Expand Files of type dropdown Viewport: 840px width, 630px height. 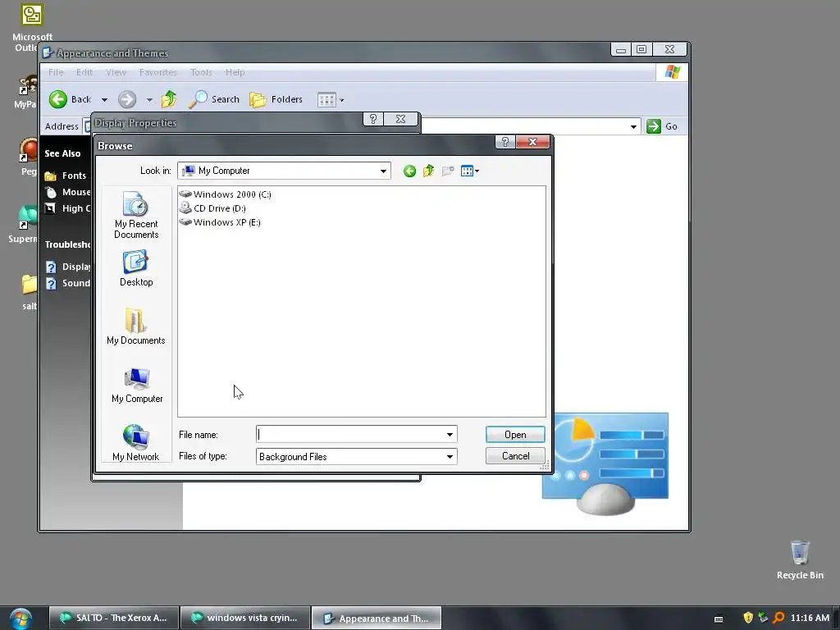tap(450, 456)
